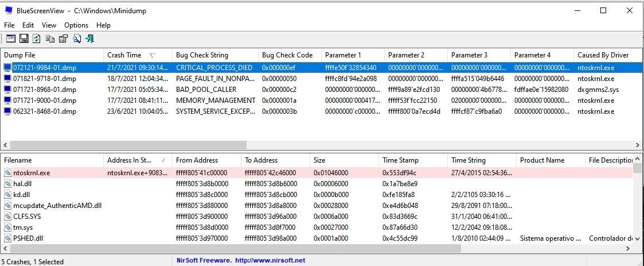Sort by the Bug Check Code column header
644x266 pixels.
pos(290,55)
